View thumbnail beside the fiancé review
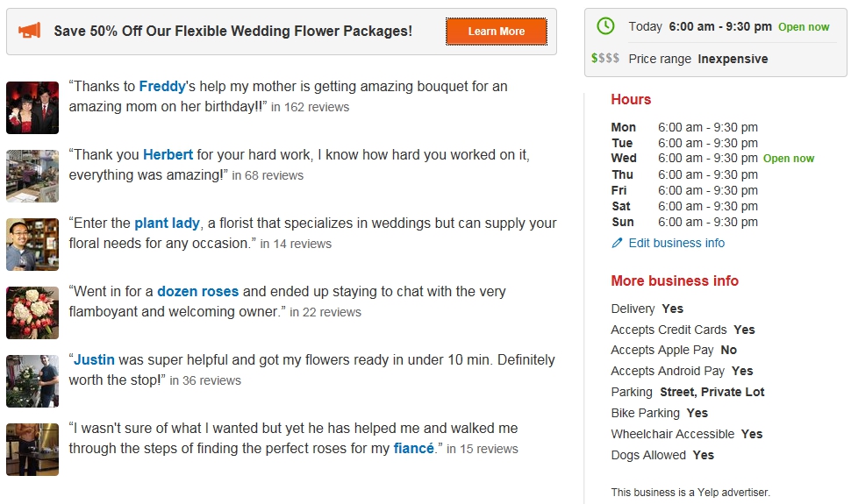 (x=32, y=450)
